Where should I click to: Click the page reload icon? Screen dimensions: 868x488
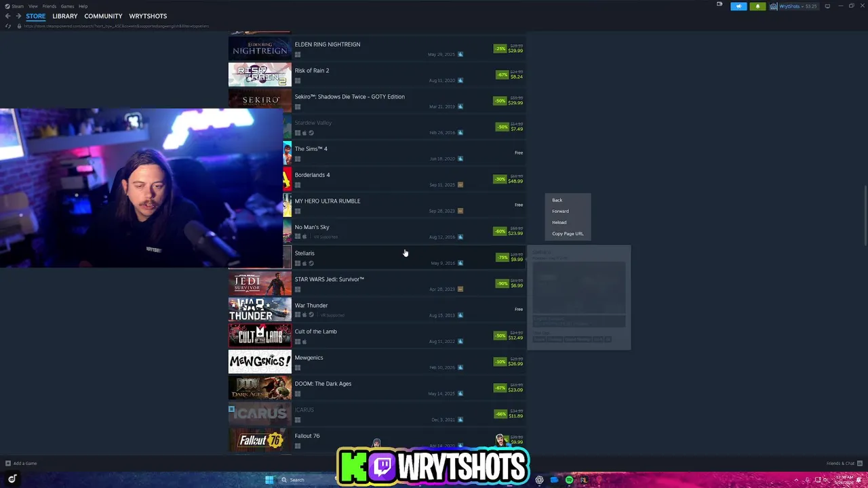(x=8, y=26)
